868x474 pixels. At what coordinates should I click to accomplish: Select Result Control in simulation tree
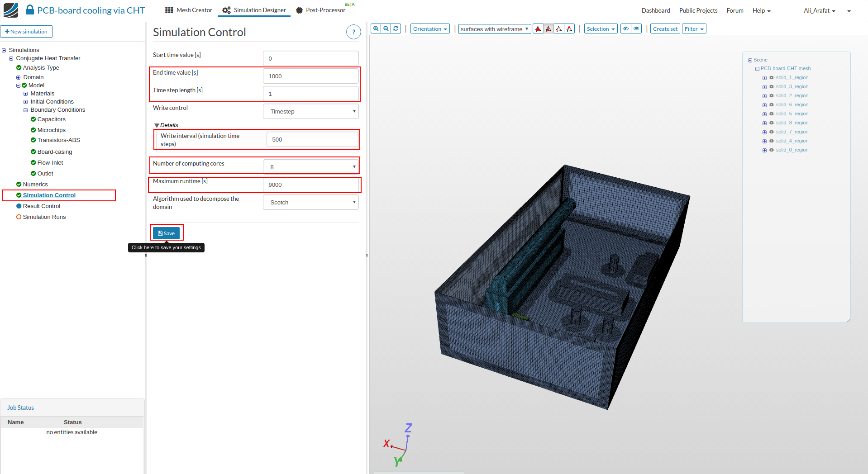pyautogui.click(x=41, y=206)
